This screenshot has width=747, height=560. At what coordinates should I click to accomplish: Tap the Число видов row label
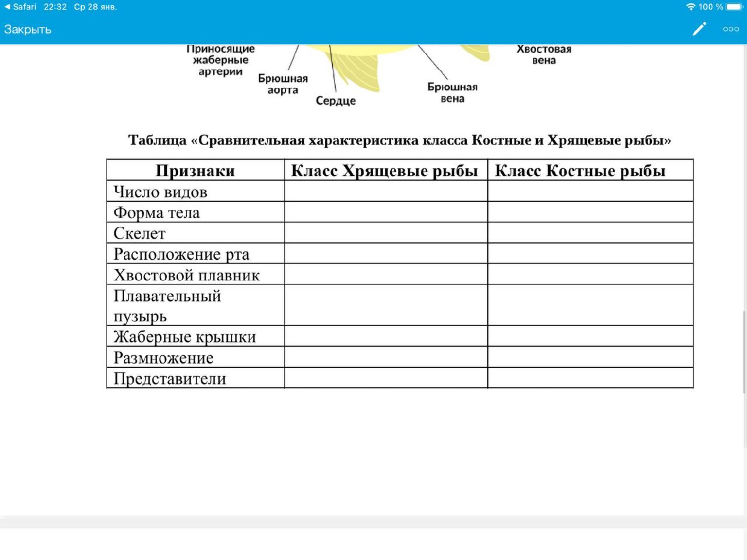point(160,192)
